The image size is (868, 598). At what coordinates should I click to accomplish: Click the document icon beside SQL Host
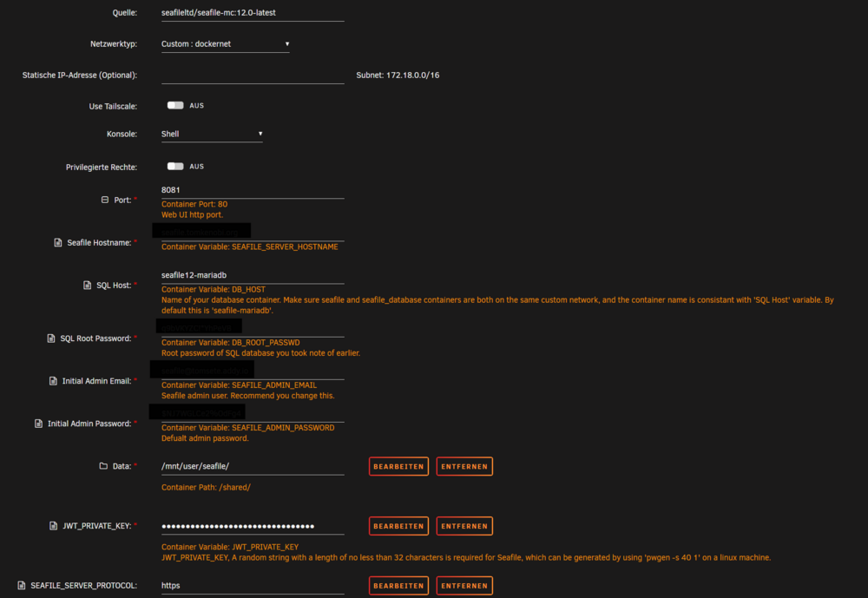pos(87,286)
